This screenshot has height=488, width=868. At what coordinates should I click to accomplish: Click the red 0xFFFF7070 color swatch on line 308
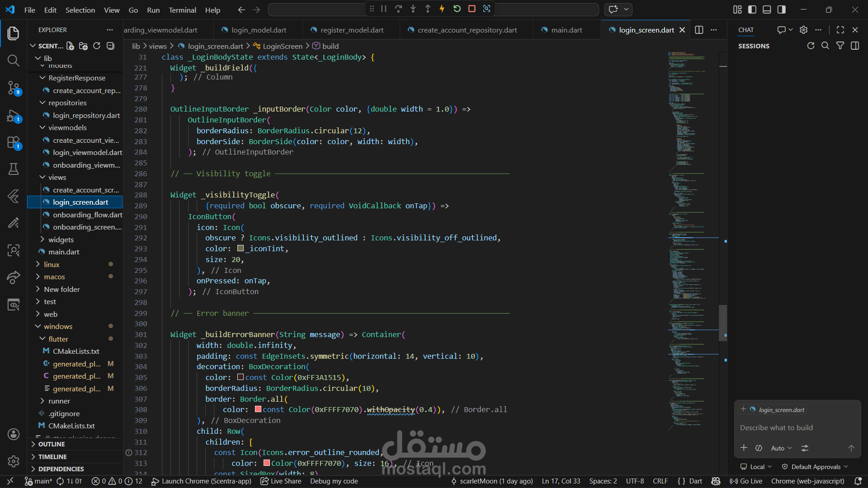[258, 409]
